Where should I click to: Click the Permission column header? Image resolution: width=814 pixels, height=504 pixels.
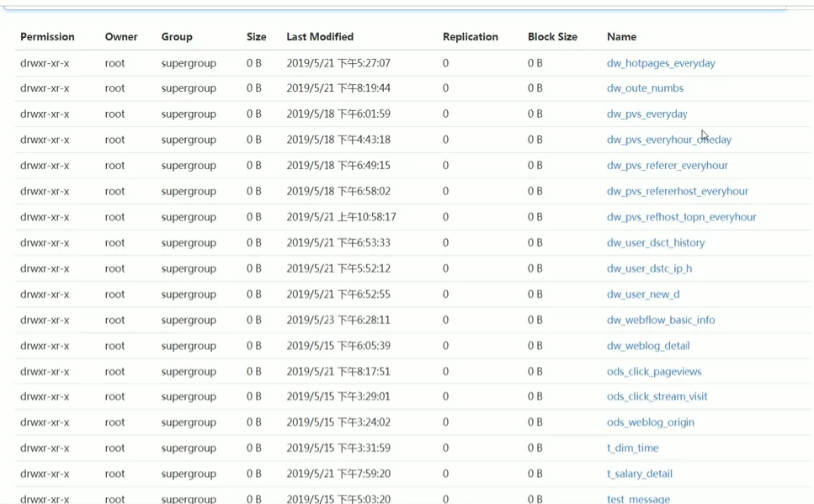point(47,37)
